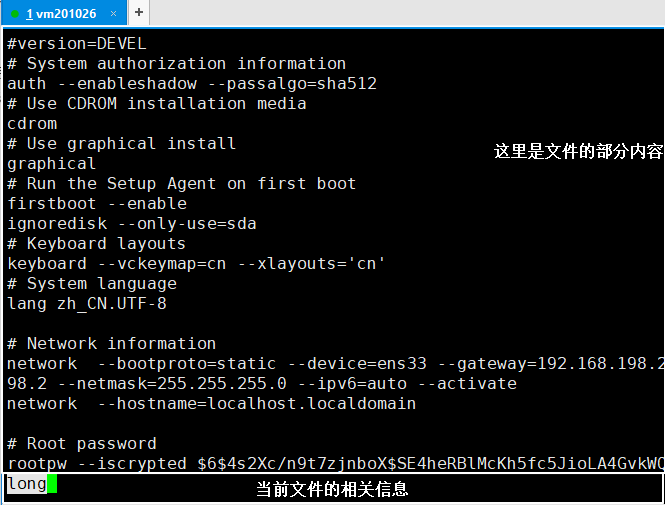
Task: Click the 'long' command text at the bottom
Action: [26, 484]
